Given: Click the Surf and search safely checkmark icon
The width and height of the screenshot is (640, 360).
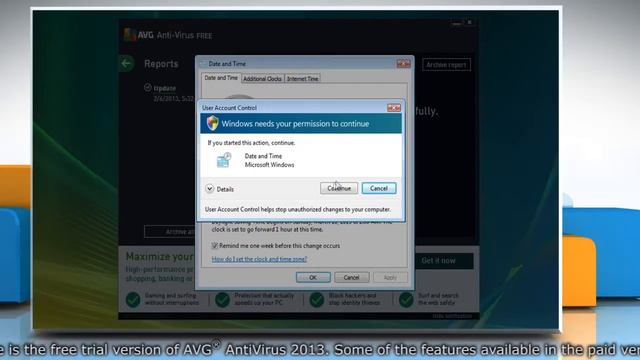Looking at the screenshot, I should pyautogui.click(x=406, y=300).
